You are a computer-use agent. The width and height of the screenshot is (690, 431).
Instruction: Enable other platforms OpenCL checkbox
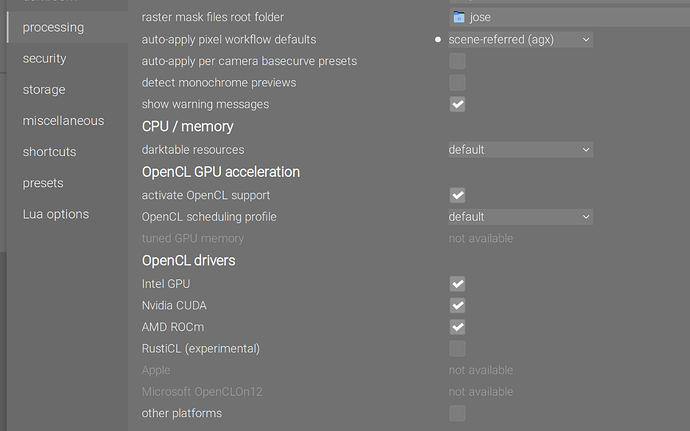tap(457, 413)
